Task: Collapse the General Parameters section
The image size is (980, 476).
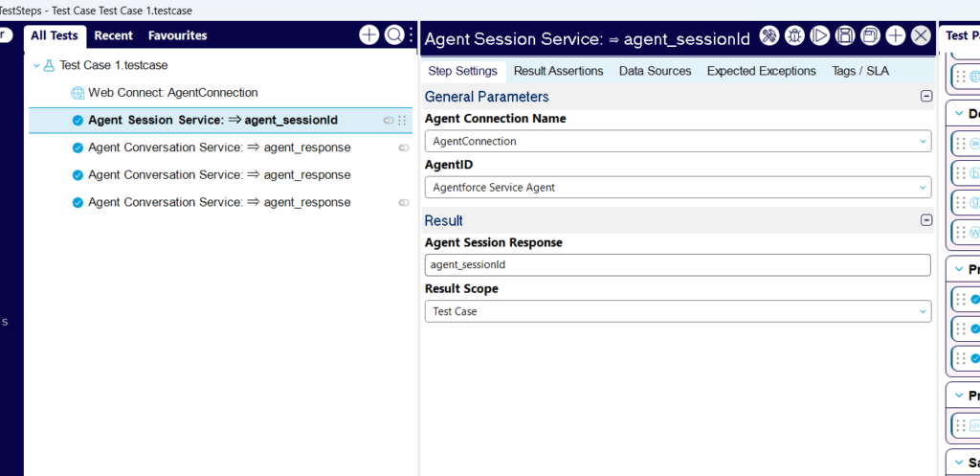Action: 925,96
